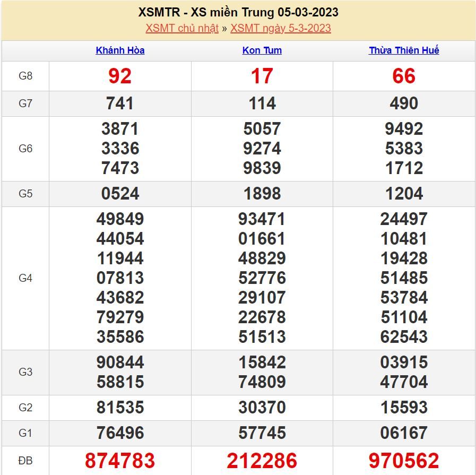
Task: Click the G3 number 90844
Action: click(x=120, y=362)
